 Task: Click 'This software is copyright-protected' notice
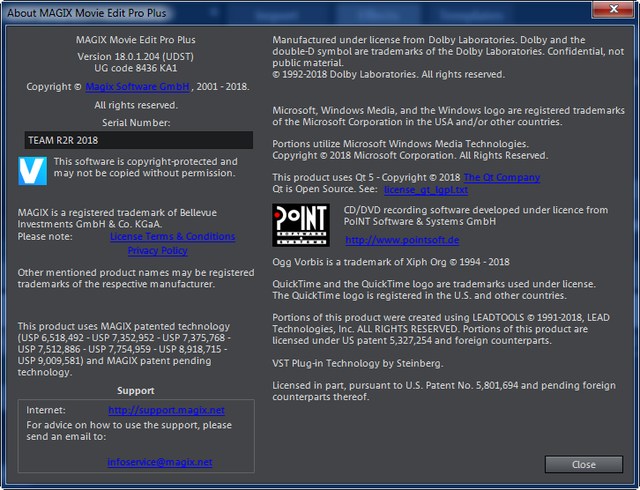pyautogui.click(x=146, y=167)
